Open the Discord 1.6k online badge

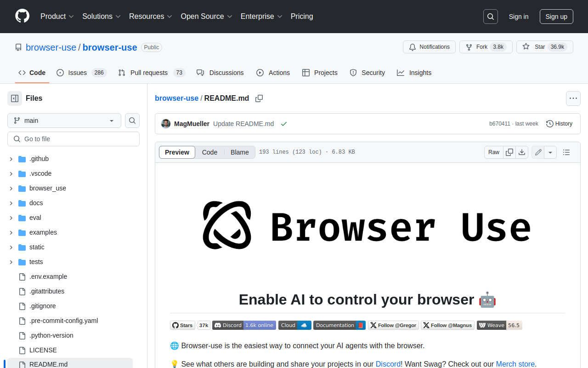(x=244, y=325)
